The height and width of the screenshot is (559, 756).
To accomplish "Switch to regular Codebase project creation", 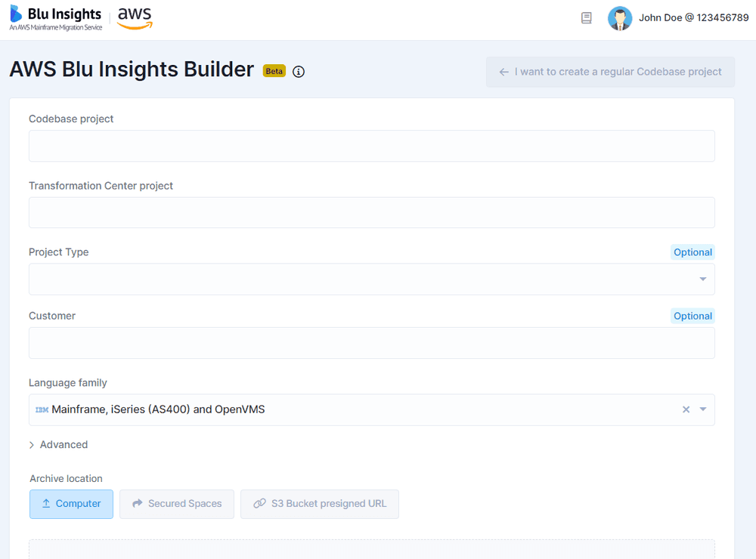I will point(610,72).
